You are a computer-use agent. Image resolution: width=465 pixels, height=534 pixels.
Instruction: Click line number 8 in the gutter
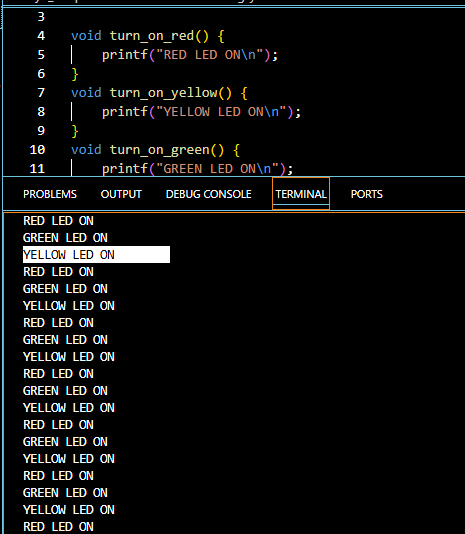click(x=41, y=112)
